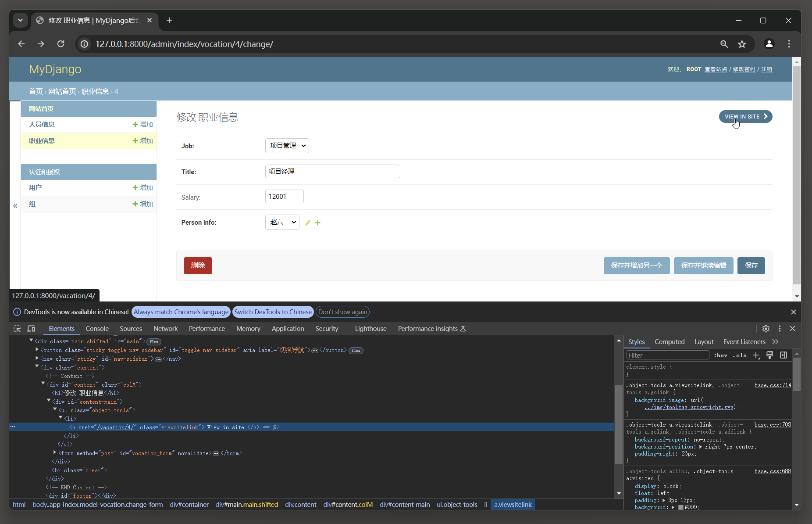Click 保存并增加另一个 button
The height and width of the screenshot is (524, 812).
pos(637,266)
